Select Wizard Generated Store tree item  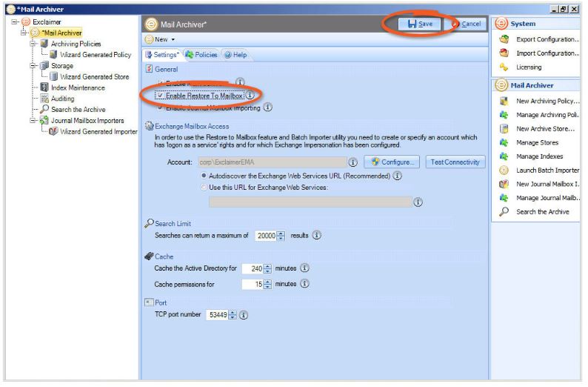click(x=95, y=76)
